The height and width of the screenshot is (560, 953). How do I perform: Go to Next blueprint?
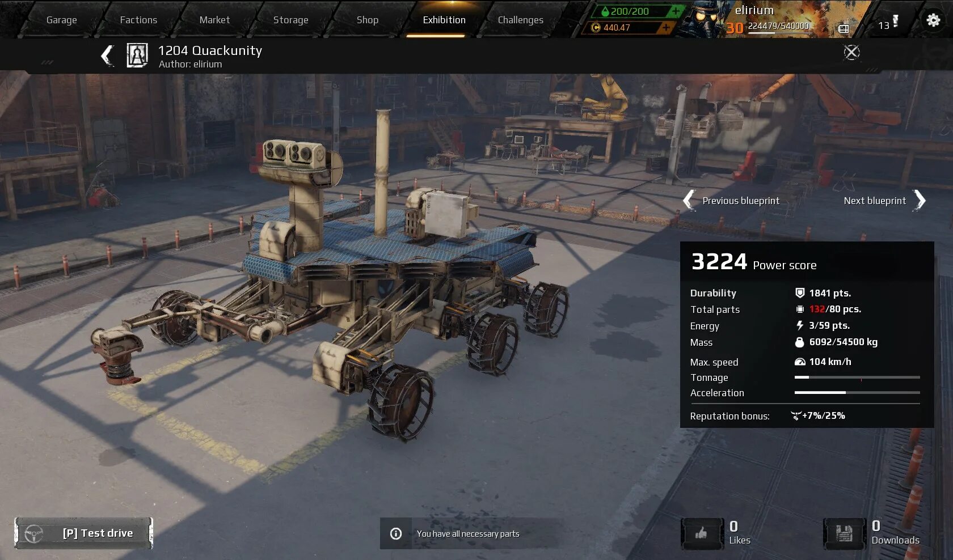click(884, 201)
